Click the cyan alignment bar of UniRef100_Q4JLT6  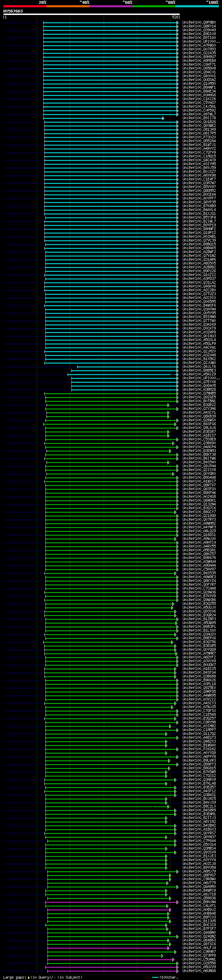tap(128, 367)
